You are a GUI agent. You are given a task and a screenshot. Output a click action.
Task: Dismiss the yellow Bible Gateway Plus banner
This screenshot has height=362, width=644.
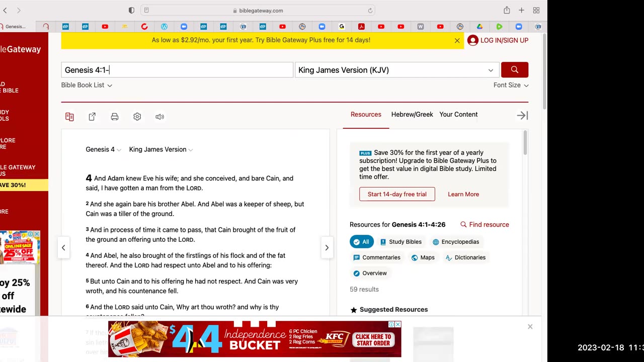click(457, 41)
